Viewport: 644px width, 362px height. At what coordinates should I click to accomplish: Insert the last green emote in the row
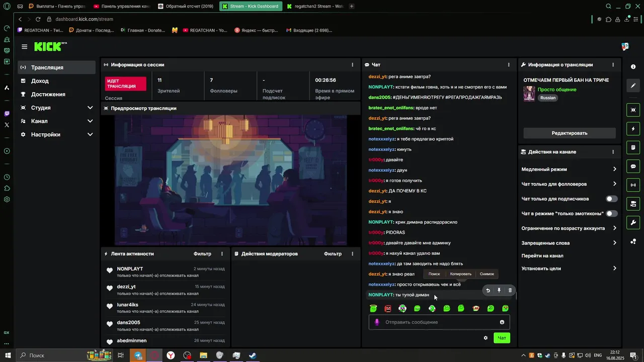(505, 308)
